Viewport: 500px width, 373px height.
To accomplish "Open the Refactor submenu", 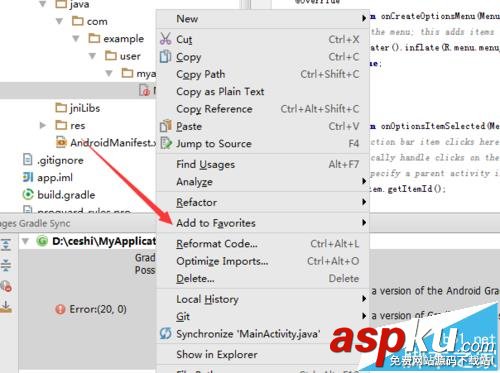I will (x=263, y=202).
